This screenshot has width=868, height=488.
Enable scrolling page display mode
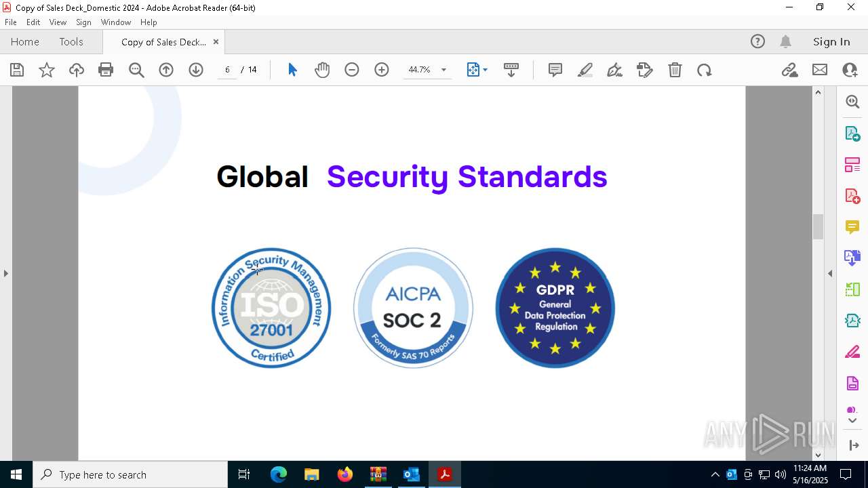point(511,70)
